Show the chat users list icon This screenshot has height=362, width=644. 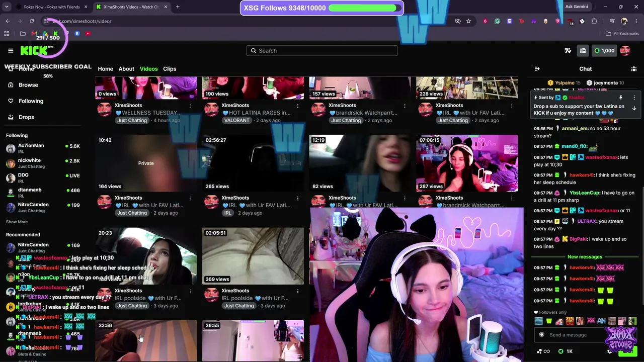click(x=634, y=69)
